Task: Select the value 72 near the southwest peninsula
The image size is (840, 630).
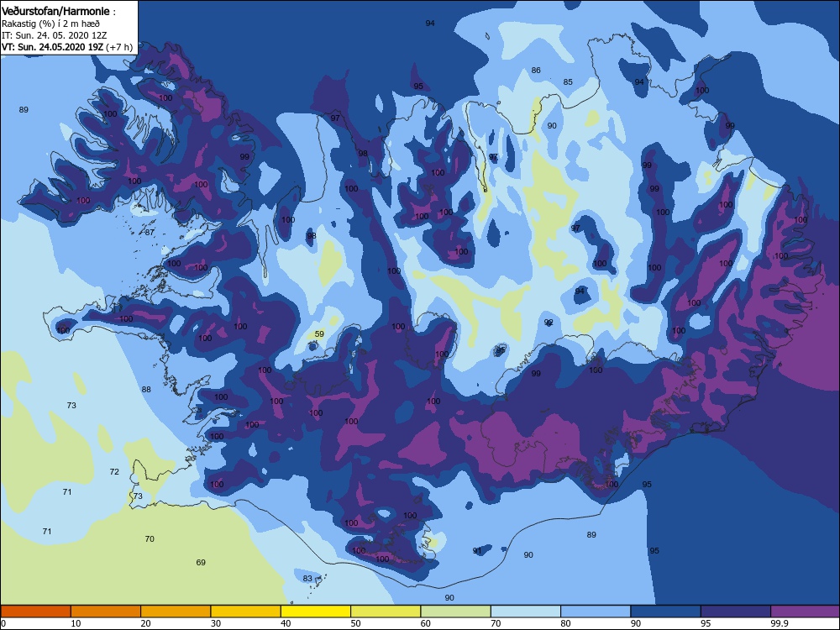Action: point(114,471)
